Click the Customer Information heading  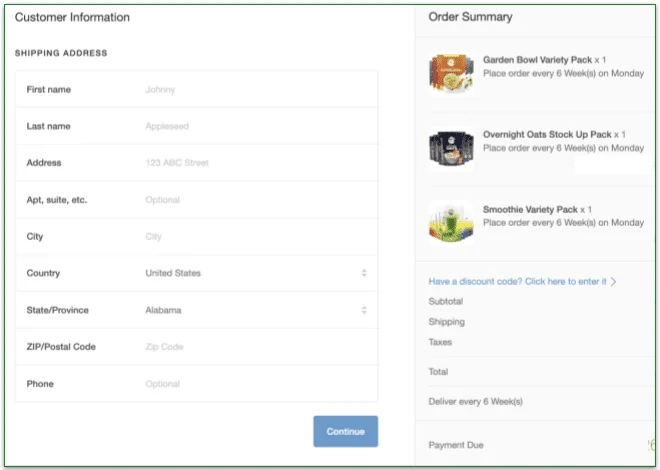(x=72, y=17)
